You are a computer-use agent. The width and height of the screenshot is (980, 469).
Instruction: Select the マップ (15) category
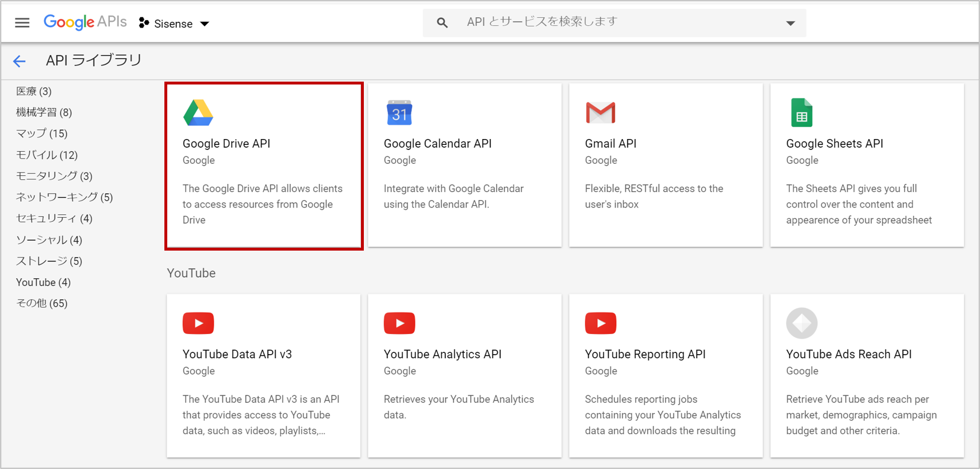point(42,133)
